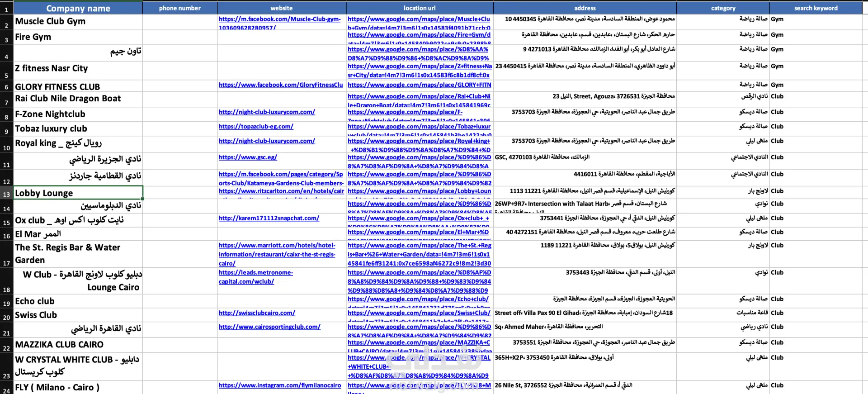This screenshot has height=394, width=868.
Task: Select the "Muscle Club Gym" cell
Action: tap(78, 22)
